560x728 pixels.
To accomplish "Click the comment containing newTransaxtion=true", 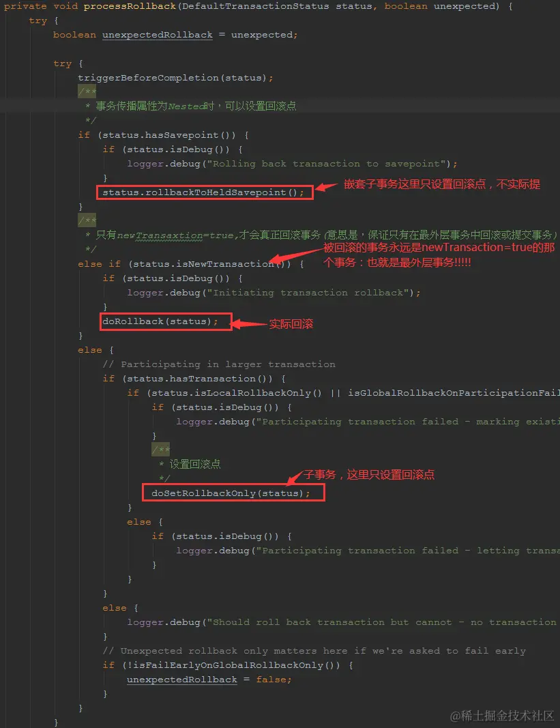I will pos(321,235).
